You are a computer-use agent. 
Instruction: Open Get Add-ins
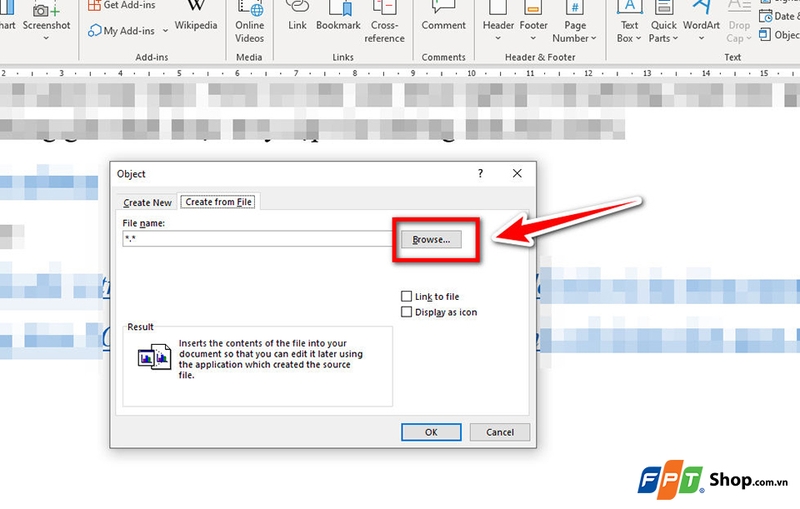(x=121, y=5)
